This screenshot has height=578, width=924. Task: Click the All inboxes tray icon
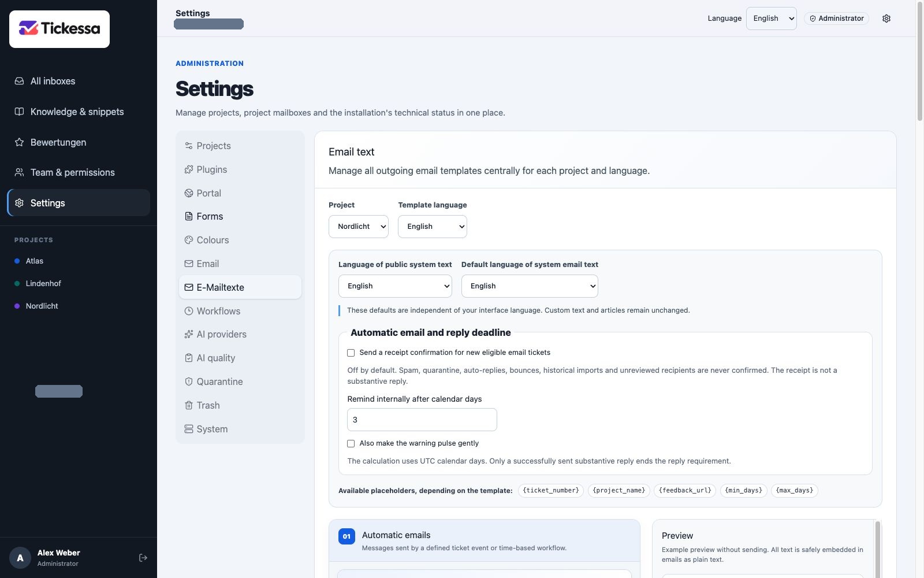tap(19, 81)
